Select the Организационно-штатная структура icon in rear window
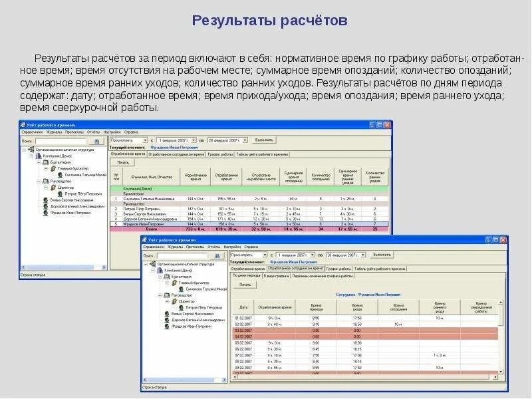Image resolution: width=532 pixels, height=399 pixels. pos(31,149)
